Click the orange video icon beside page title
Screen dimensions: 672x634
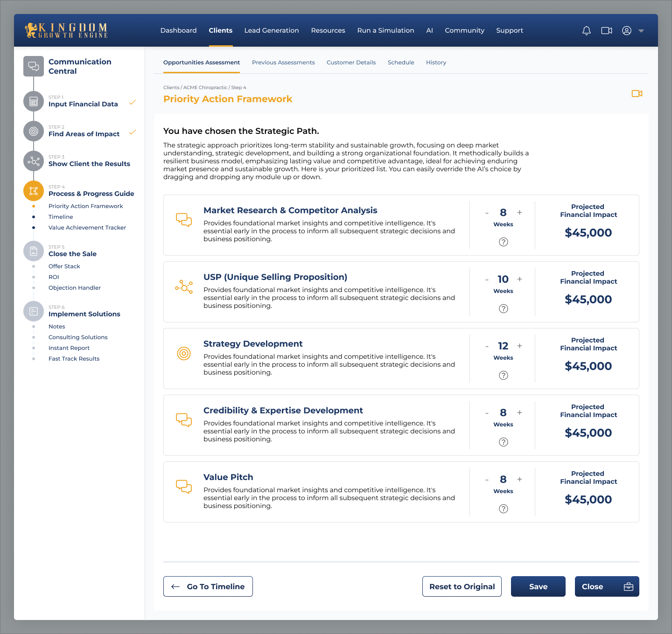point(637,94)
